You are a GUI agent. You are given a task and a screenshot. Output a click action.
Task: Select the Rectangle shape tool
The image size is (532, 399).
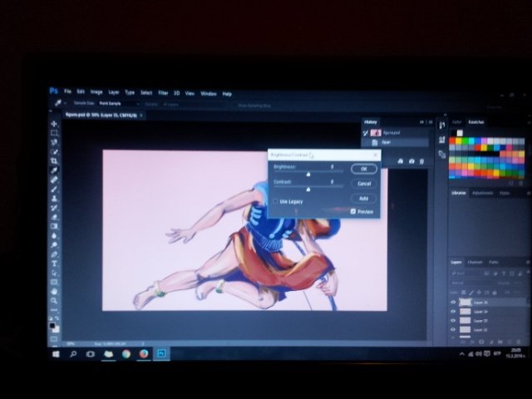pos(54,282)
